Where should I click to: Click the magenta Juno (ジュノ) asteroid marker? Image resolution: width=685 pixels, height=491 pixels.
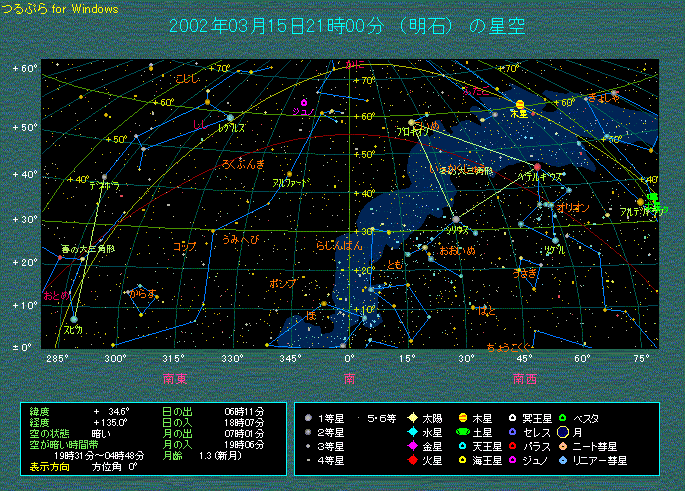click(303, 102)
